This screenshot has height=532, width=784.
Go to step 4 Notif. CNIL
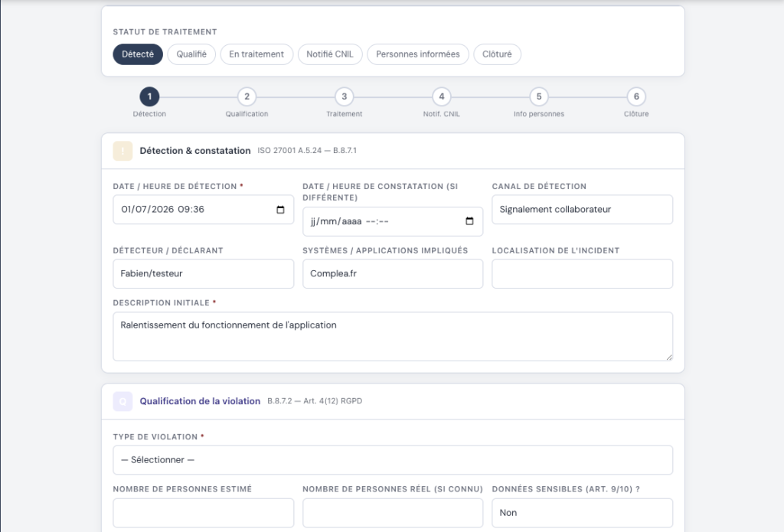pos(442,96)
